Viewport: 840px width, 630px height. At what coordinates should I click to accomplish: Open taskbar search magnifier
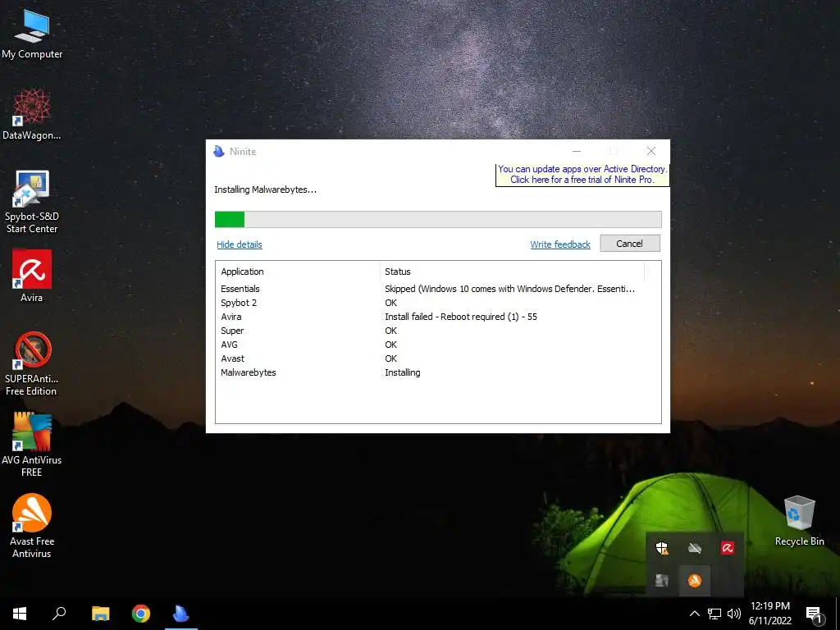59,614
